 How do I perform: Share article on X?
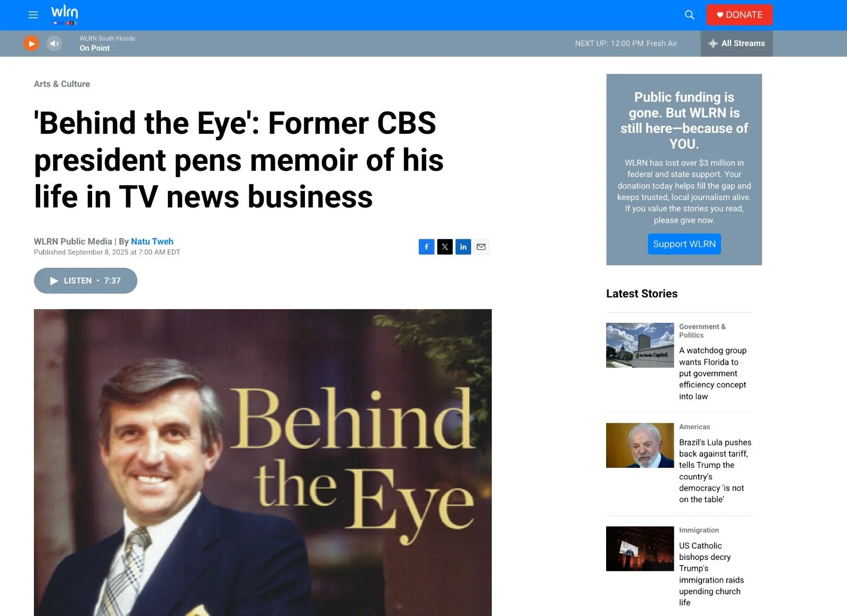(445, 247)
